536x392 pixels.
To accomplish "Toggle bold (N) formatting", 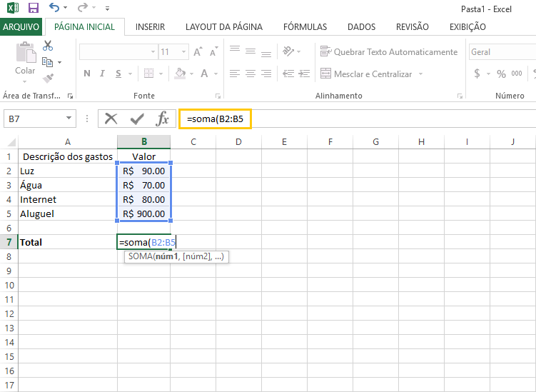I will click(x=87, y=74).
